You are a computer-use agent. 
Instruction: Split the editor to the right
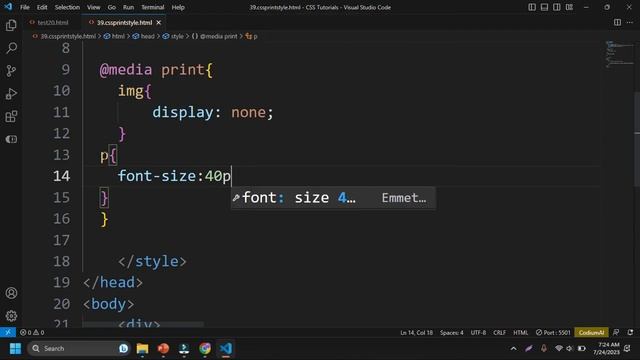(x=617, y=22)
